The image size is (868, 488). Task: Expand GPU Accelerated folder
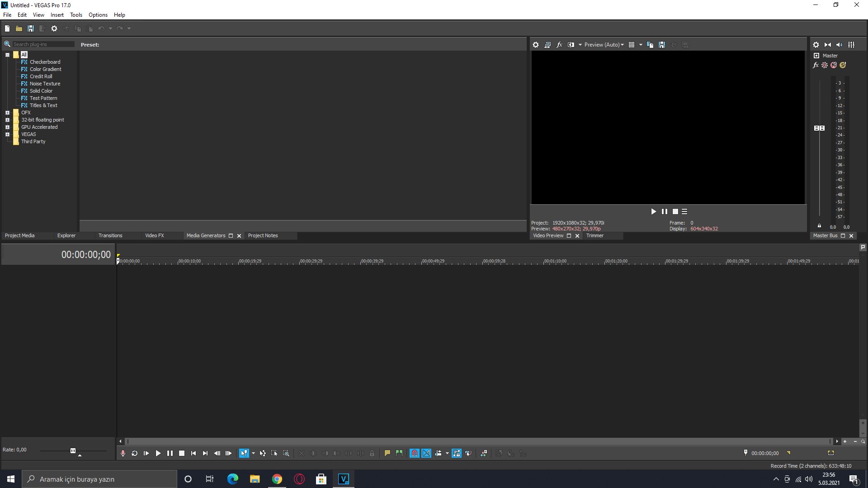tap(7, 127)
